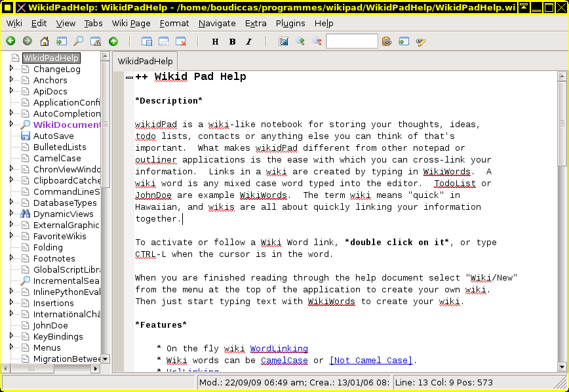Follow the [Not Camel Case] link
Screen dimensions: 569x392
pyautogui.click(x=371, y=361)
